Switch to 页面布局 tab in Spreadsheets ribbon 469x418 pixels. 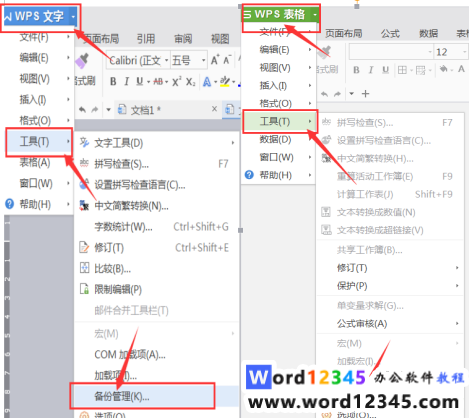tap(343, 33)
